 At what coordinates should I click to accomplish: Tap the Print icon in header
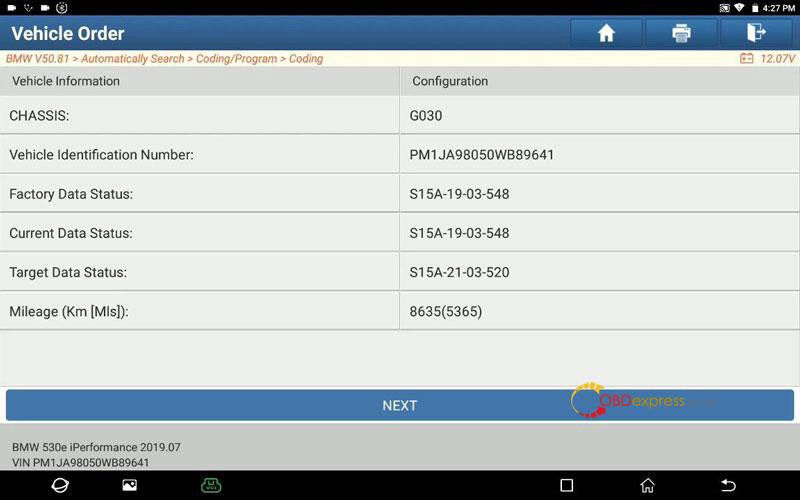(x=681, y=33)
